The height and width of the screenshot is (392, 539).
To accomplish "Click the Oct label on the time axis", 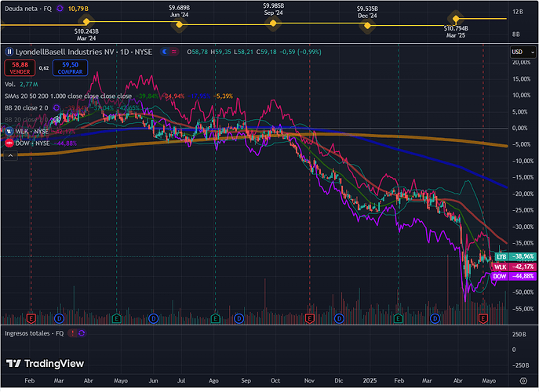I will coord(275,381).
